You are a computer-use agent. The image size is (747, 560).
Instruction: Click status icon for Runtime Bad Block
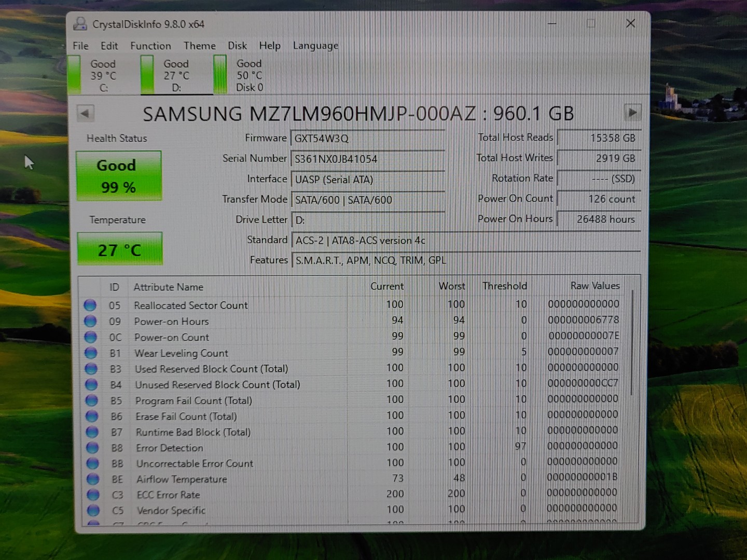(x=92, y=432)
